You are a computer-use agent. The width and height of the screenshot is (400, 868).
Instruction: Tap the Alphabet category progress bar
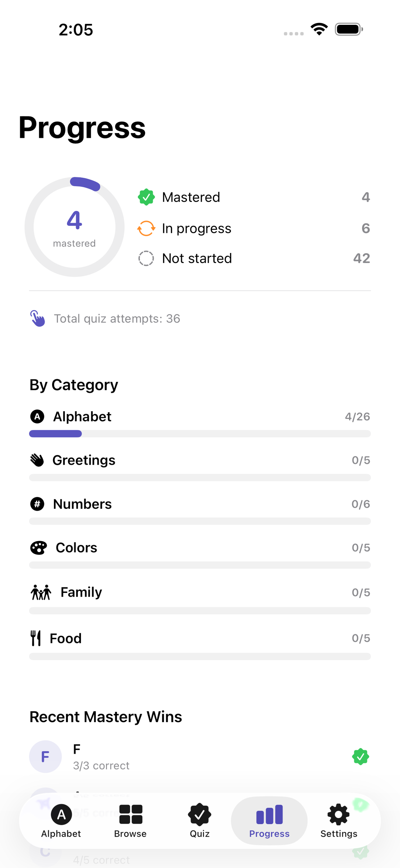point(200,434)
